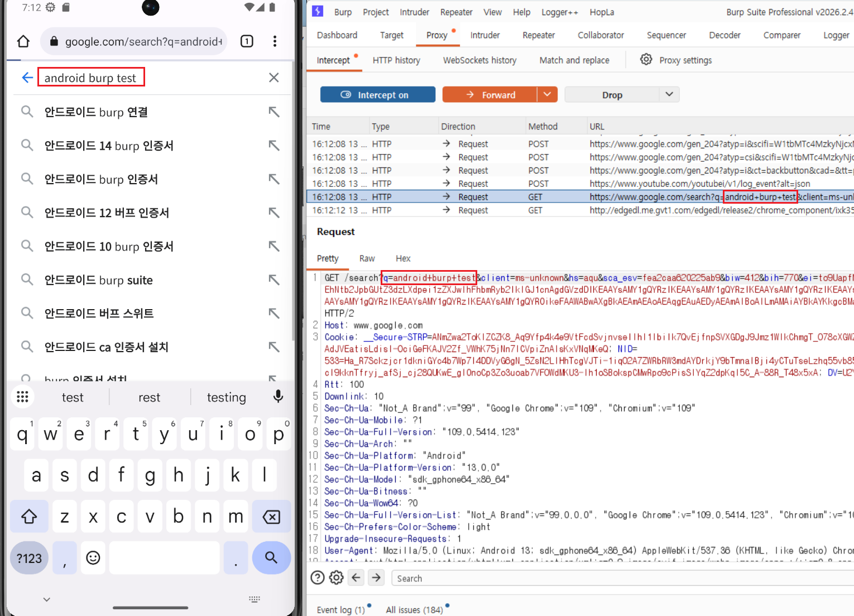Open the Forward button dropdown arrow

tap(548, 95)
